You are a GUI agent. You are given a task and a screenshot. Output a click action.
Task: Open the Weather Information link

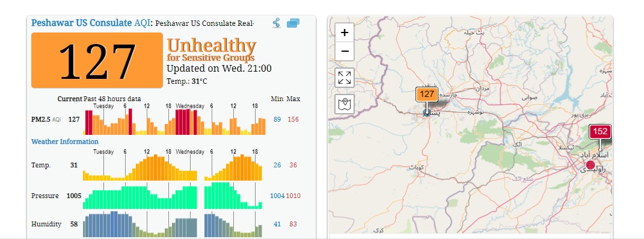[x=65, y=141]
